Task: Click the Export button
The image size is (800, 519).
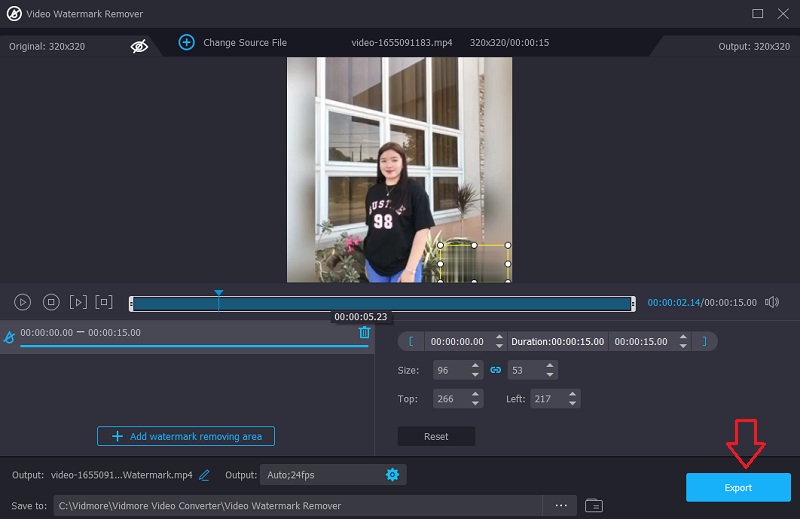Action: [x=738, y=487]
